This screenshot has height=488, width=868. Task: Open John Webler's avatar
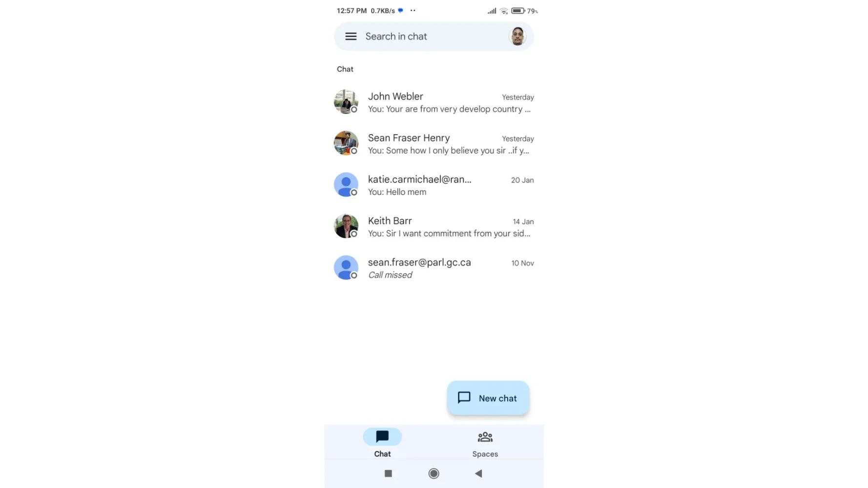click(346, 102)
